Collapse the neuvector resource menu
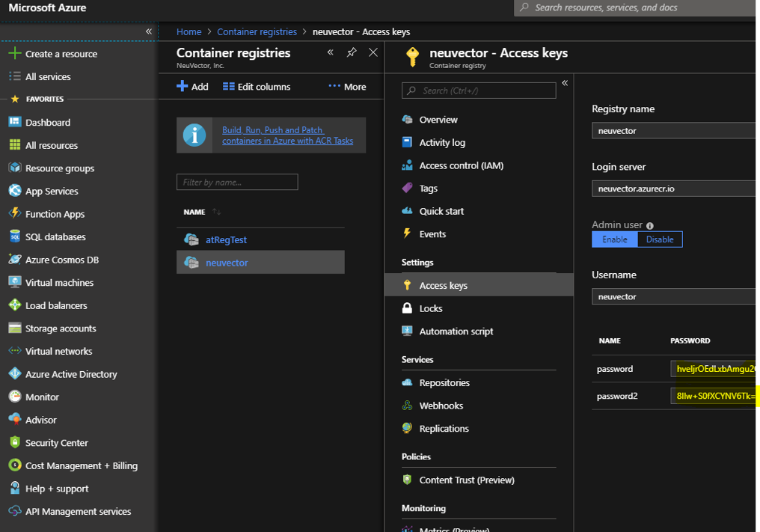 [x=565, y=83]
